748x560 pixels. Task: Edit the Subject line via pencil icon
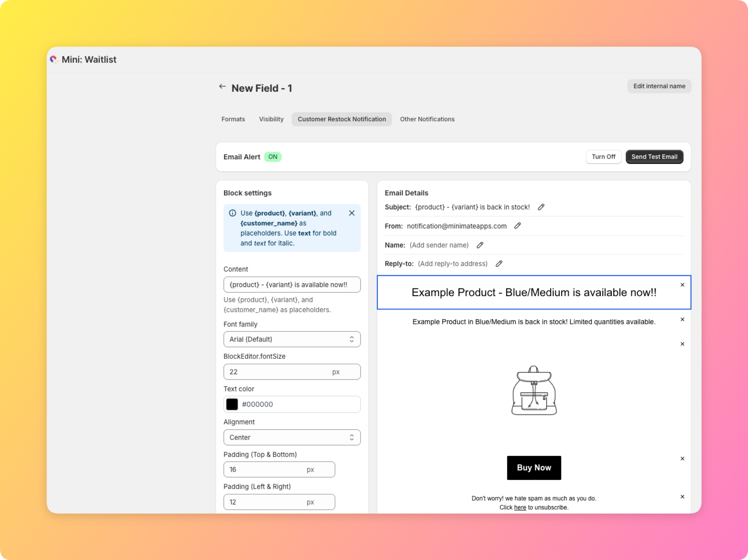tap(541, 207)
